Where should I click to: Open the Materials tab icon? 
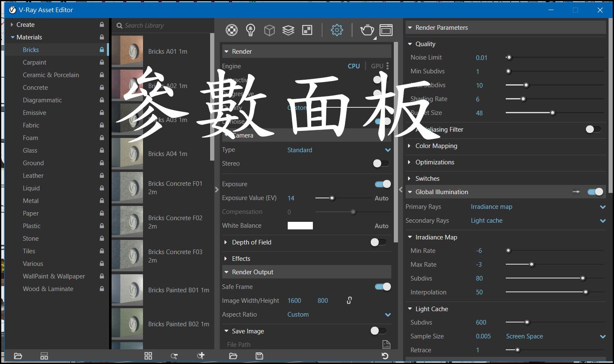(232, 30)
